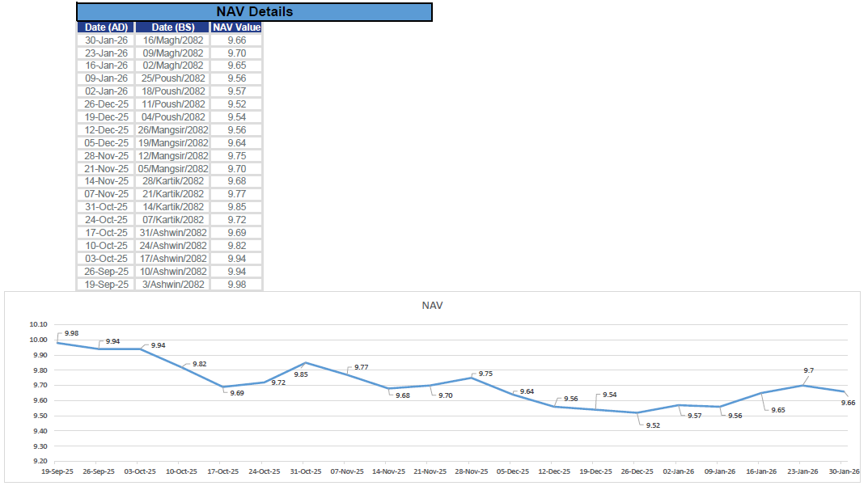Screen dimensions: 868x486
Task: Click the Date (BS) column header
Action: 171,27
